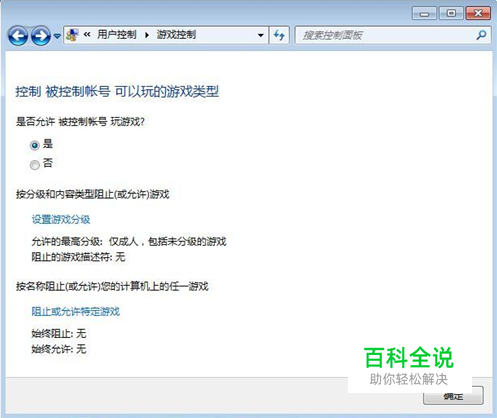
Task: Maximize the window
Action: 451,13
